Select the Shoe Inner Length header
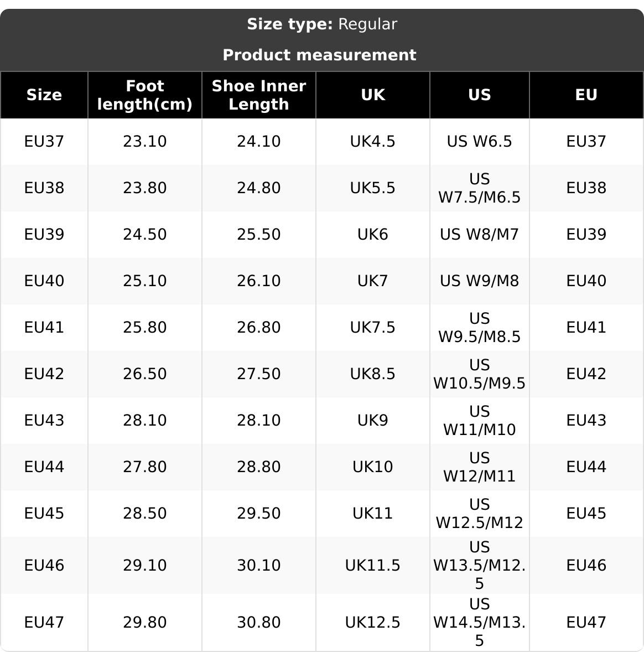Image resolution: width=644 pixels, height=652 pixels. click(x=259, y=95)
